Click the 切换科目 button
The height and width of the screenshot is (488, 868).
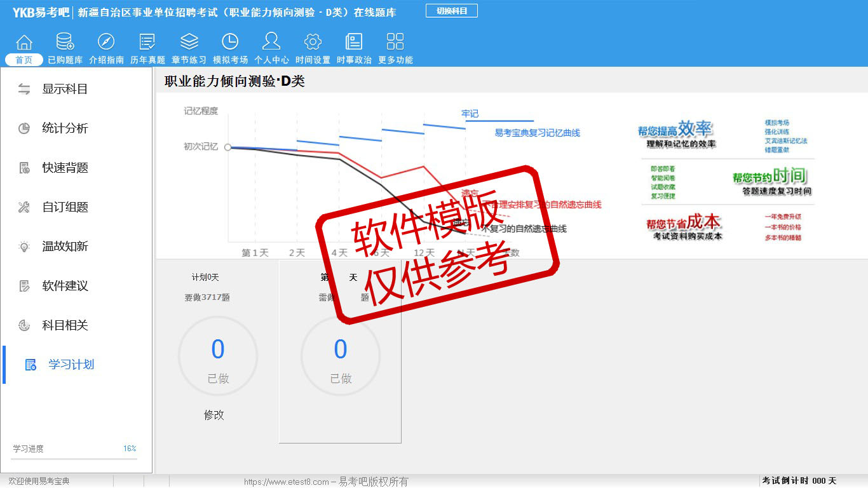click(x=452, y=11)
